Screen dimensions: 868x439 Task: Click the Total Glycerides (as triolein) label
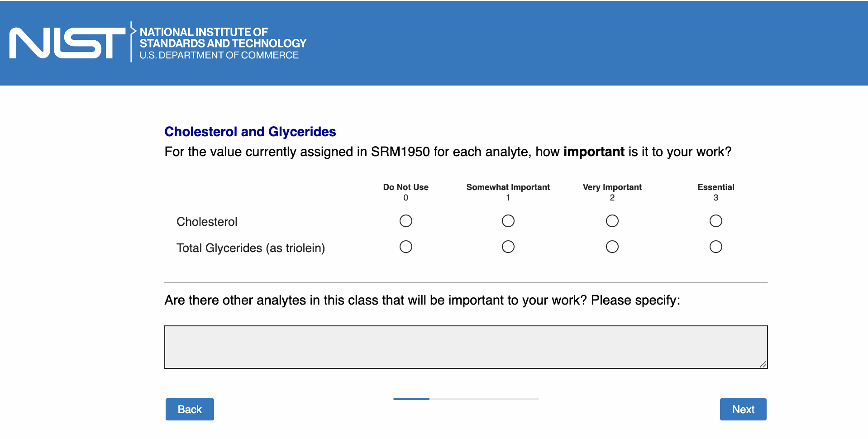(251, 248)
